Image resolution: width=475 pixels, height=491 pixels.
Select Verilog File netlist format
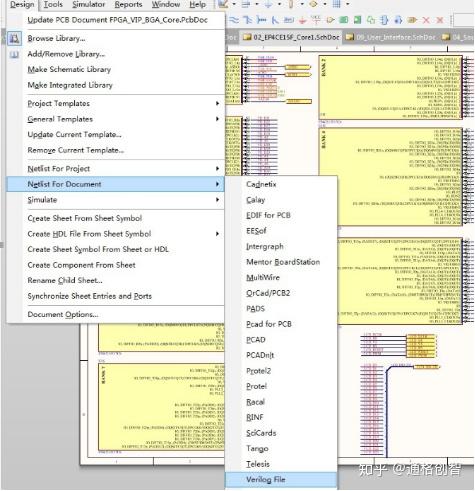pos(281,480)
